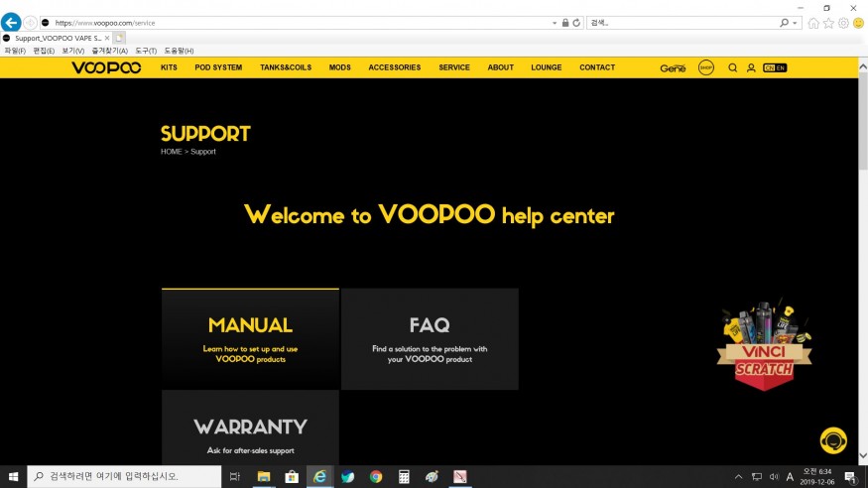The image size is (868, 488).
Task: Open File Explorer from taskbar
Action: tap(264, 476)
